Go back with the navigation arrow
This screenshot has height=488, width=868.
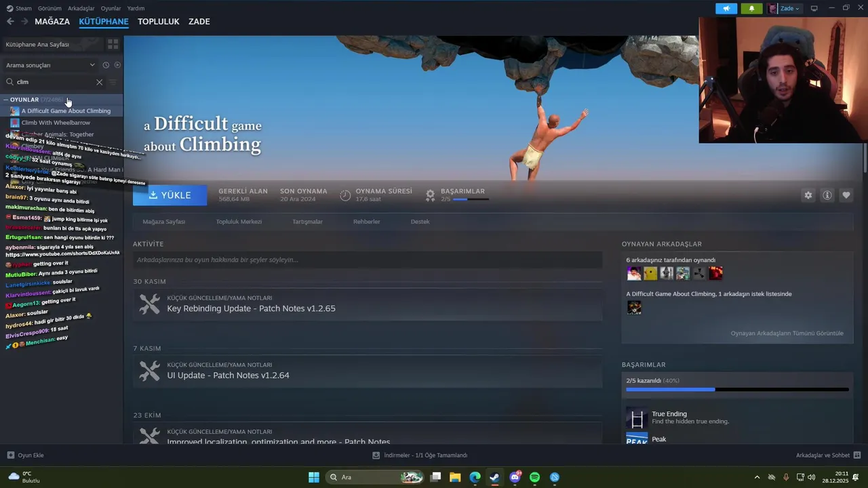point(10,22)
